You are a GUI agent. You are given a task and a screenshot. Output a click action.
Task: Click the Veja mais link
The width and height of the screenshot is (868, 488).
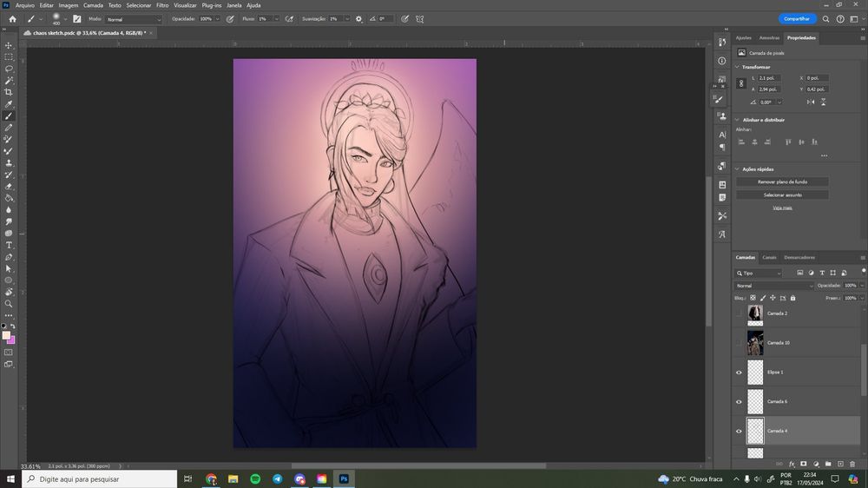coord(782,208)
